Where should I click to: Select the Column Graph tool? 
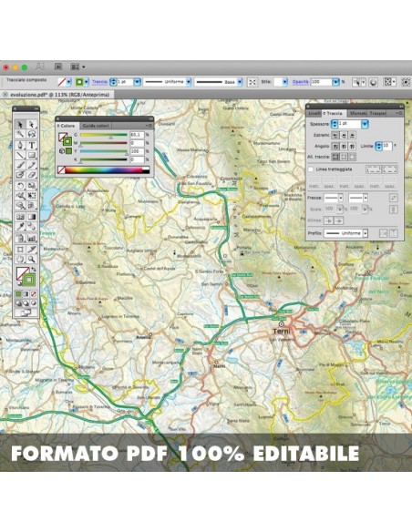coord(32,238)
